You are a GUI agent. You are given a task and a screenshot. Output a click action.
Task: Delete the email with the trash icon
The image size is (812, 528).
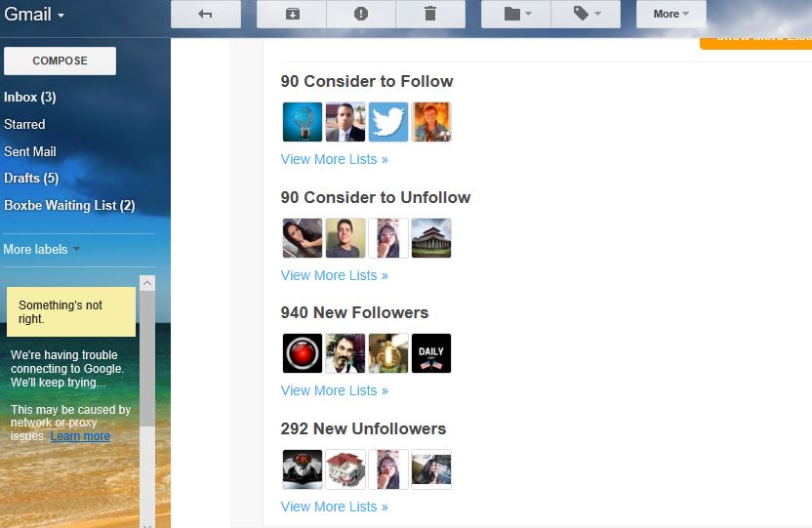(x=430, y=14)
